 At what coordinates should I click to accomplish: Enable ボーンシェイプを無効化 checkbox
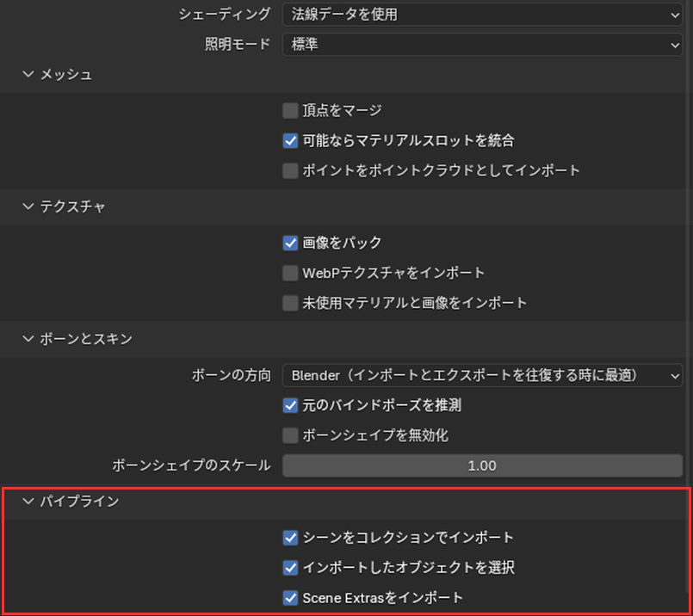pyautogui.click(x=290, y=435)
